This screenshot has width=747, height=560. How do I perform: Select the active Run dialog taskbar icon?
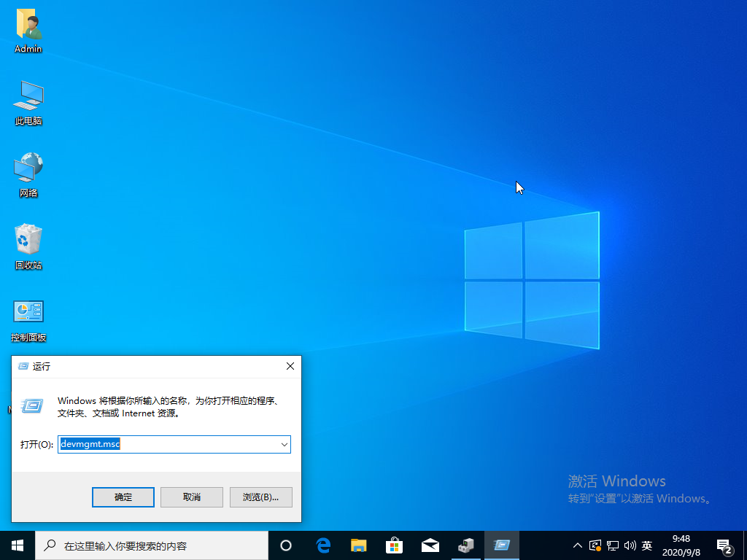(x=501, y=545)
